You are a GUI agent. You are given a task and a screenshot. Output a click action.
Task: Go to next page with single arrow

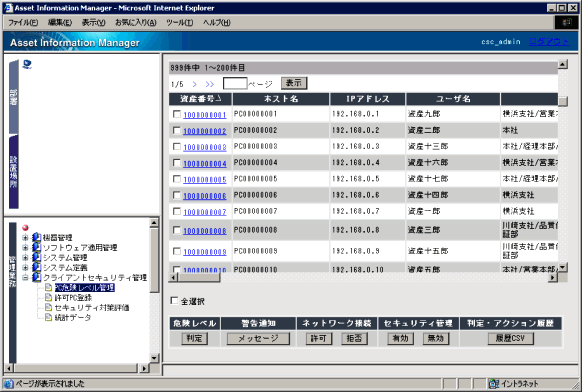(x=194, y=84)
